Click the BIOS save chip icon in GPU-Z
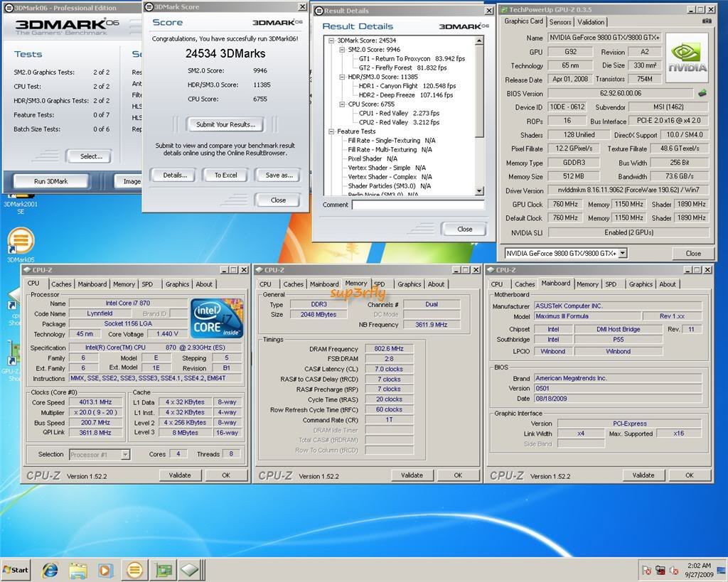The height and width of the screenshot is (582, 728). pos(702,93)
